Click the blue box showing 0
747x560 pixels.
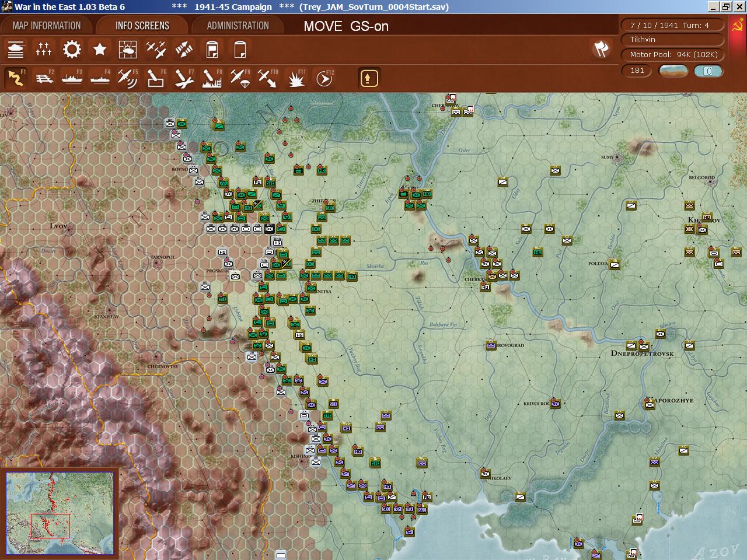[x=708, y=71]
